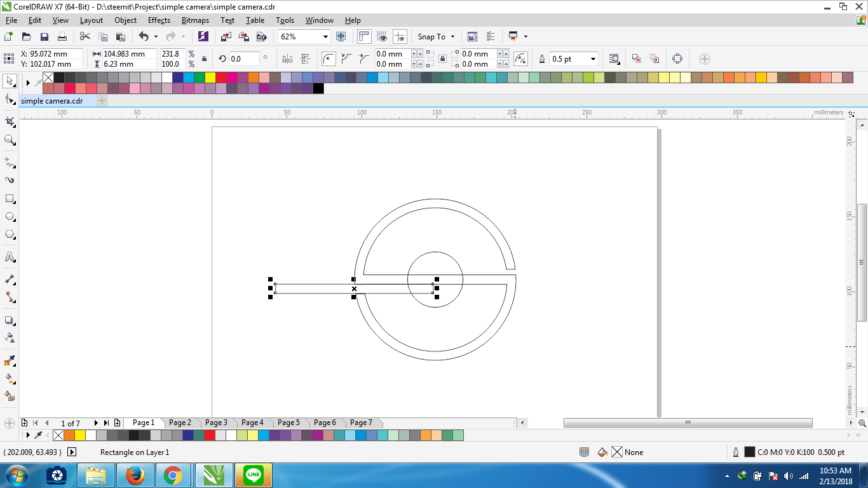Expand the status bar coordinates arrow
868x488 pixels.
(x=71, y=452)
